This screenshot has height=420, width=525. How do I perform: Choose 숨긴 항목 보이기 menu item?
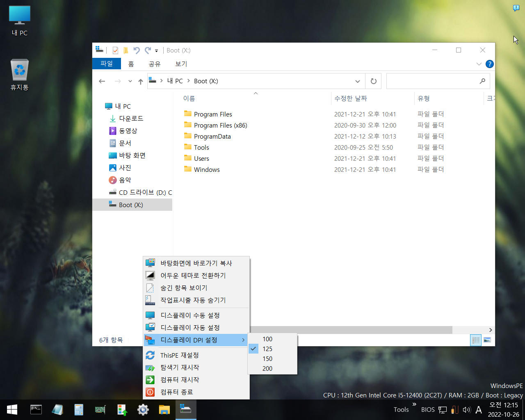pos(196,288)
